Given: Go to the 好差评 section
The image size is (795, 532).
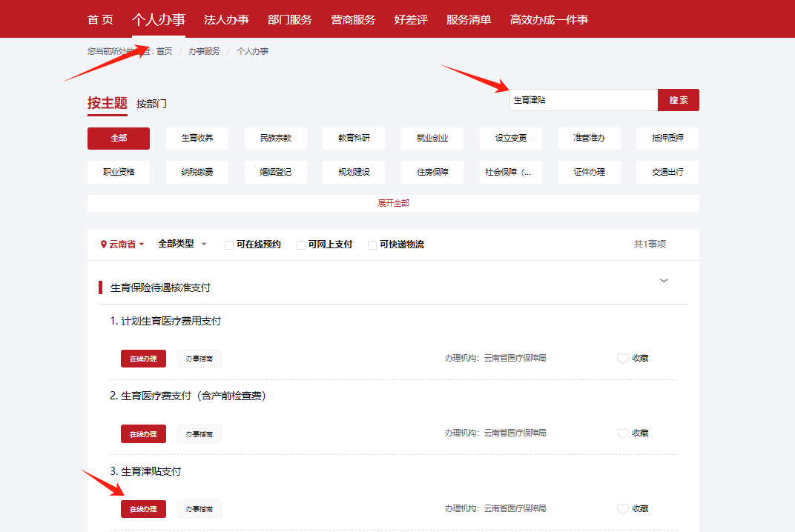Looking at the screenshot, I should click(x=410, y=19).
